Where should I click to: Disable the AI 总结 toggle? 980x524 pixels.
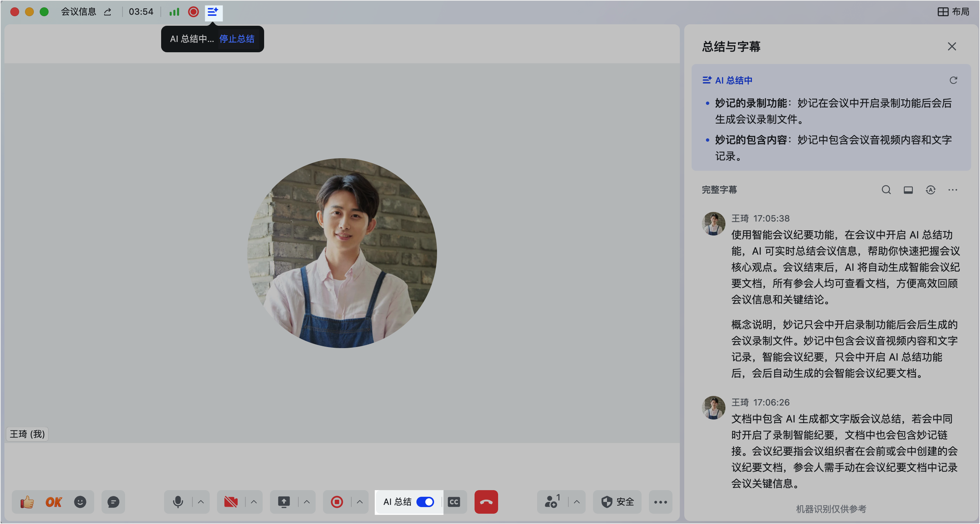426,502
